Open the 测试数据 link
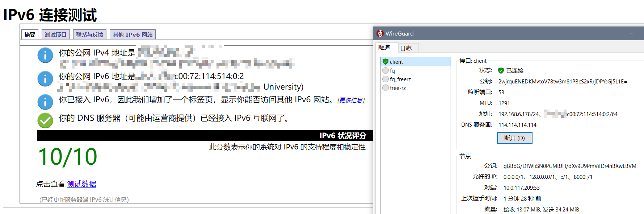The image size is (644, 214). (x=81, y=184)
